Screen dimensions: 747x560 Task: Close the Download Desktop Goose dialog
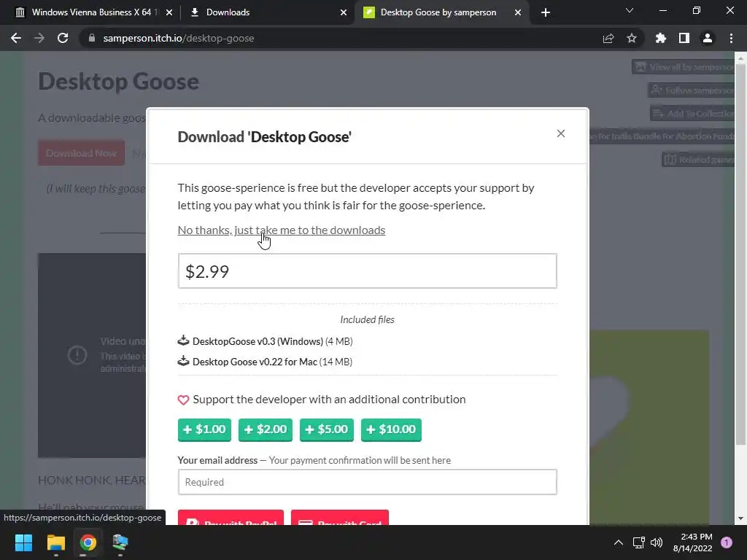[x=561, y=134]
